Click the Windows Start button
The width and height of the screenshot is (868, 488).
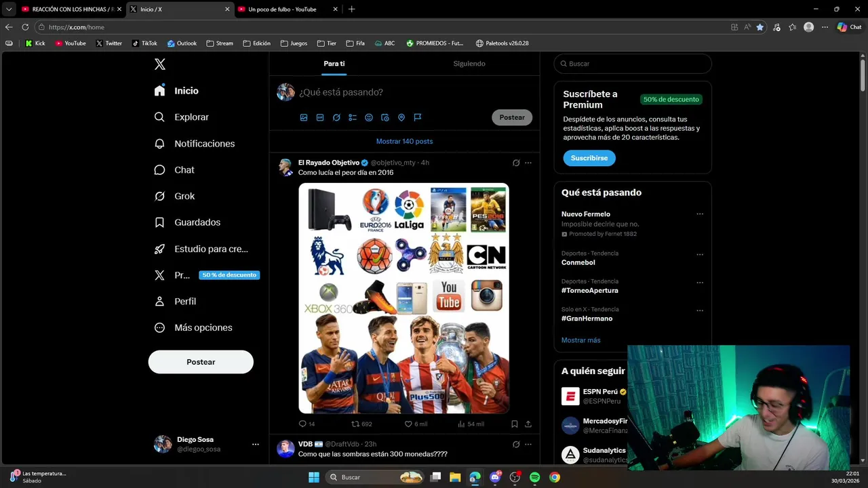coord(314,477)
